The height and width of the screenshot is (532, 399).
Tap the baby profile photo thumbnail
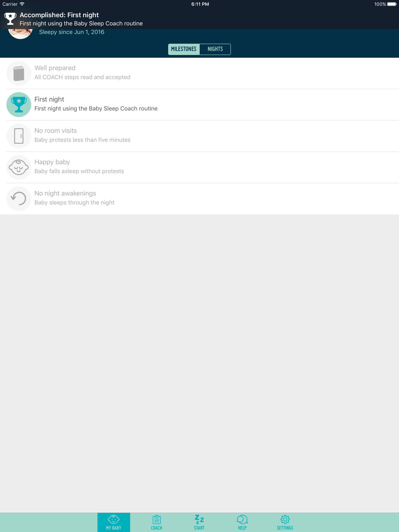(20, 33)
